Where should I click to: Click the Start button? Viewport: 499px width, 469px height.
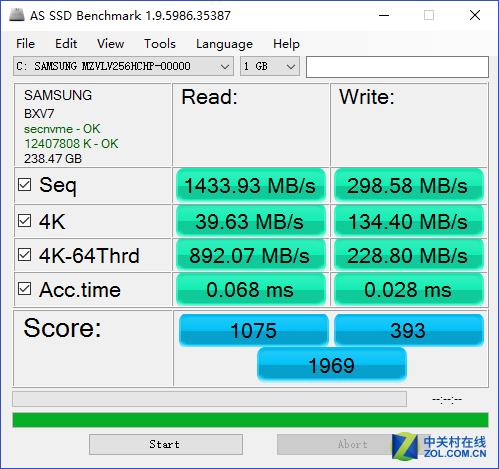point(166,444)
